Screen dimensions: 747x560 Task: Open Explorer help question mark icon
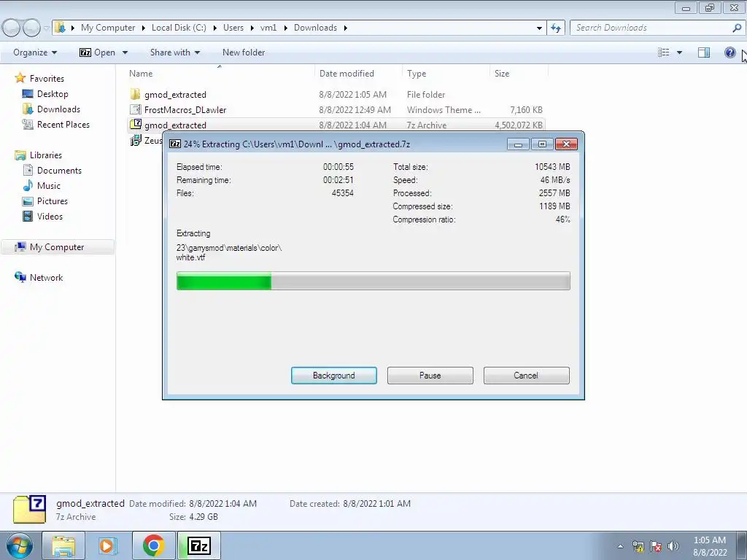click(729, 52)
